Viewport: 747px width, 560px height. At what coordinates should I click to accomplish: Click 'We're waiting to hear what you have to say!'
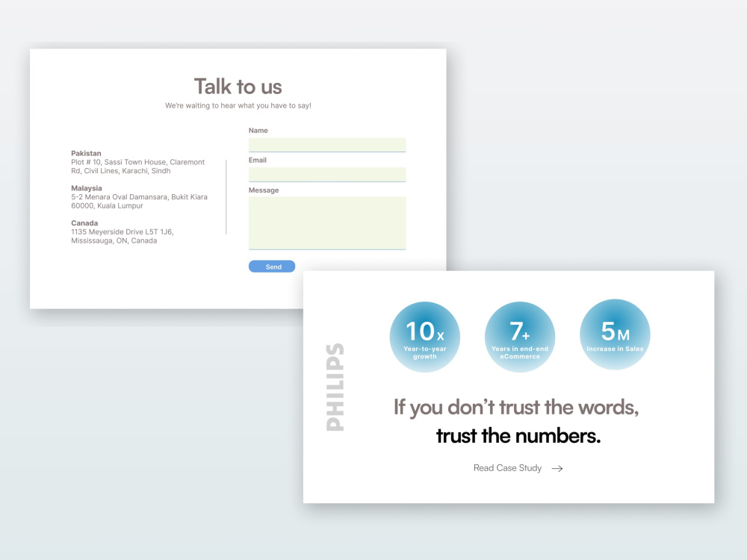click(x=238, y=106)
